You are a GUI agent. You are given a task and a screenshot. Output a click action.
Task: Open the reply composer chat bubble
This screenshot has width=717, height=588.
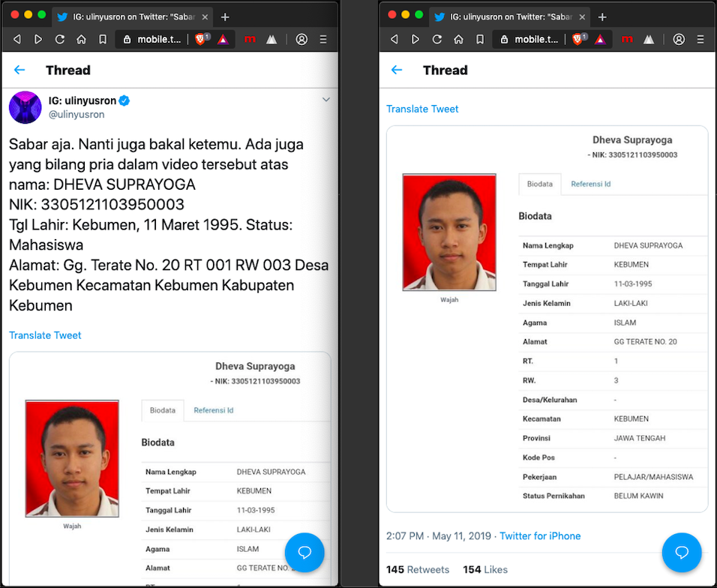(x=304, y=553)
